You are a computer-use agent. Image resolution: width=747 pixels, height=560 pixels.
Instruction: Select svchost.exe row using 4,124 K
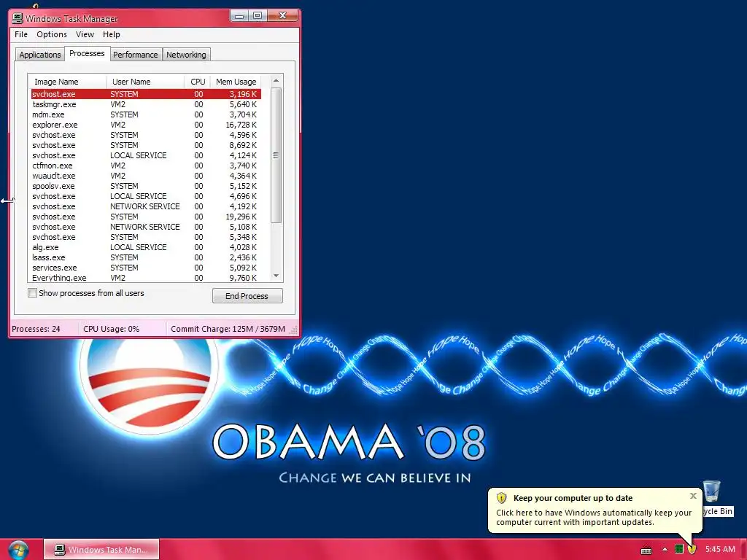146,155
